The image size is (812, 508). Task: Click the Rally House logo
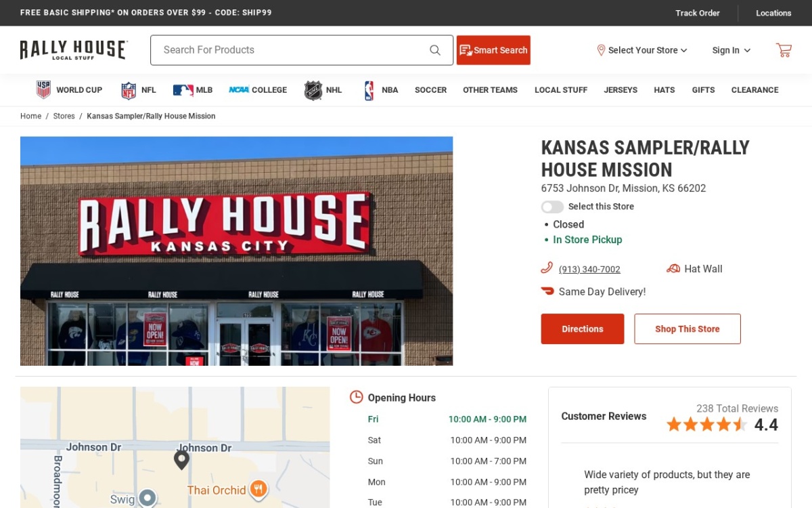point(74,50)
